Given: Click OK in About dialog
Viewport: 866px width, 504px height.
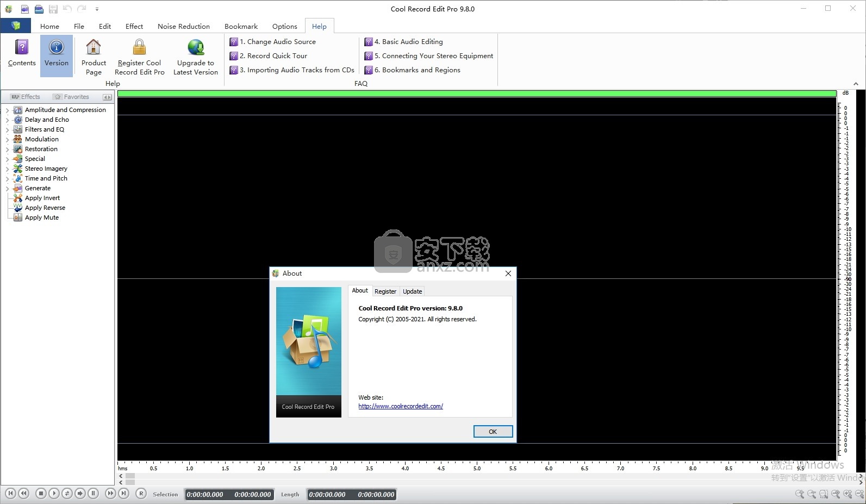Looking at the screenshot, I should point(493,431).
